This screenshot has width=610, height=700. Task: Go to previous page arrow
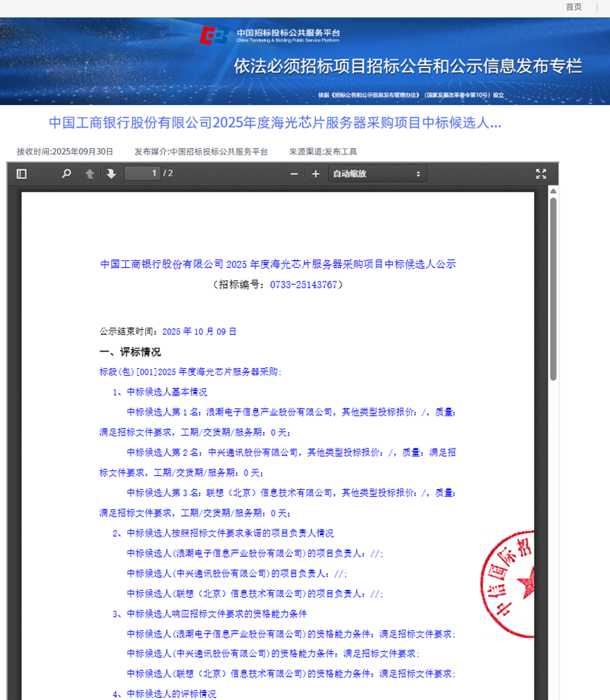[x=90, y=173]
